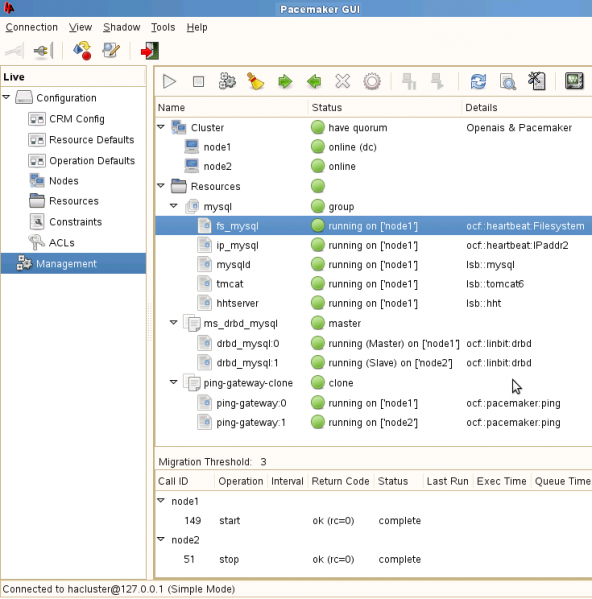Open the Tools menu
The width and height of the screenshot is (592, 599).
click(x=163, y=28)
